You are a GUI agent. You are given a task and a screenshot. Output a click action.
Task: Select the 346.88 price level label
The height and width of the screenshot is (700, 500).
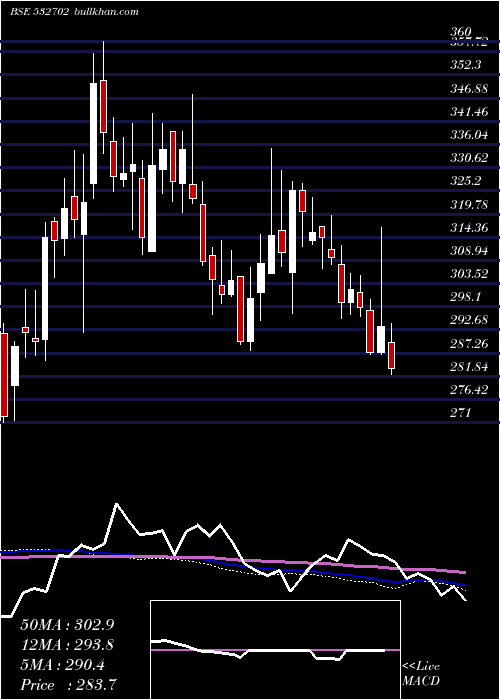pyautogui.click(x=469, y=88)
